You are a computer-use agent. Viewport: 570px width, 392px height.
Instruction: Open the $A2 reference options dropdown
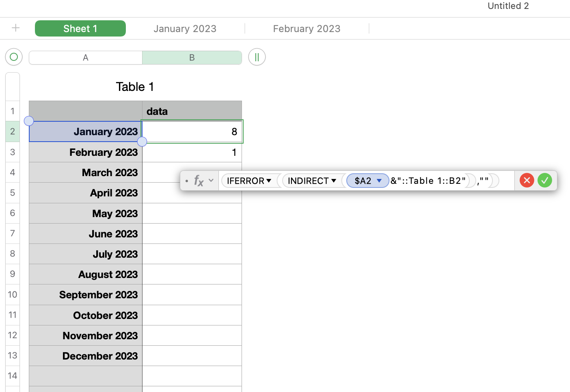tap(379, 181)
